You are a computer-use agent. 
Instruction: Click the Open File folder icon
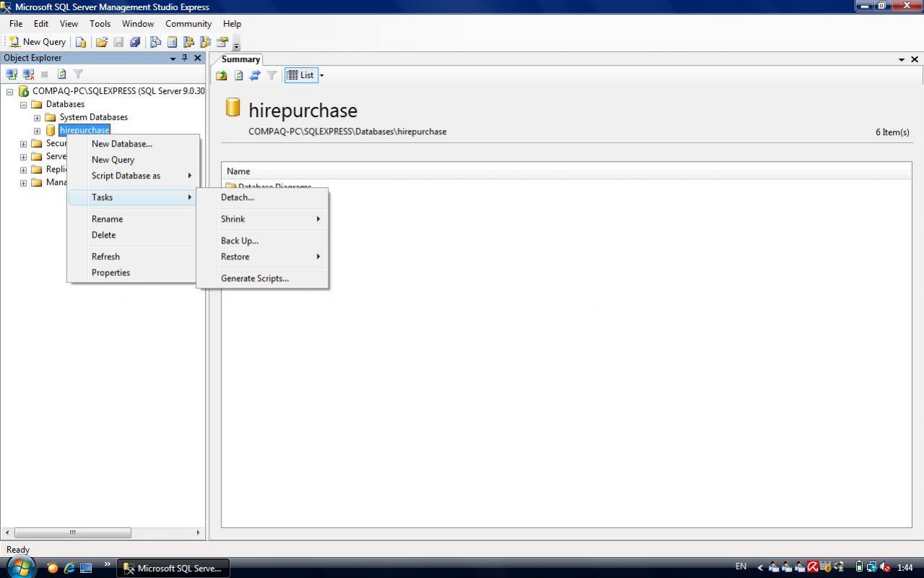tap(102, 42)
